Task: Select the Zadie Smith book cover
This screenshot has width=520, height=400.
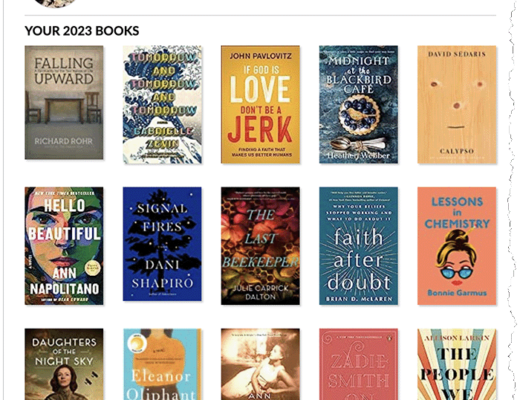Action: pos(358,364)
